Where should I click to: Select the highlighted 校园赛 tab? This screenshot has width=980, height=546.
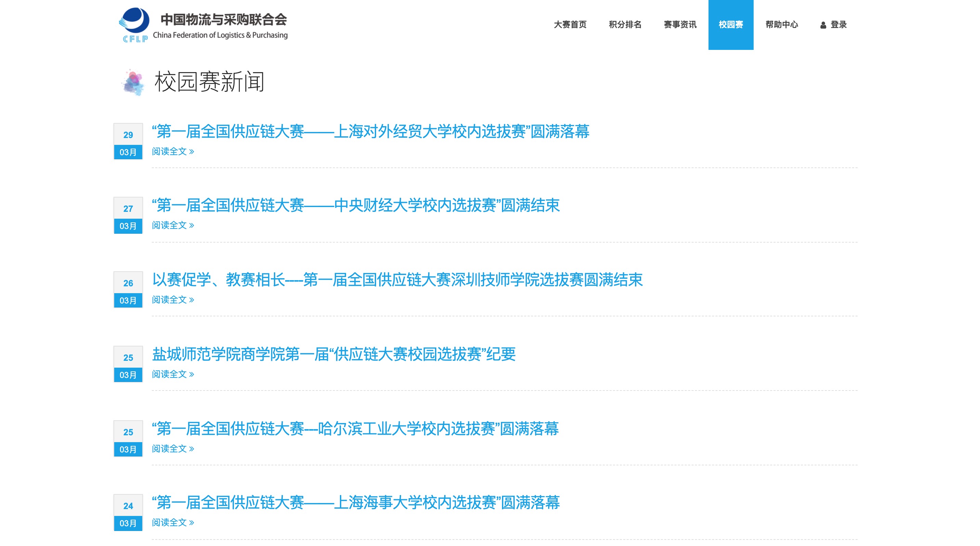coord(730,25)
